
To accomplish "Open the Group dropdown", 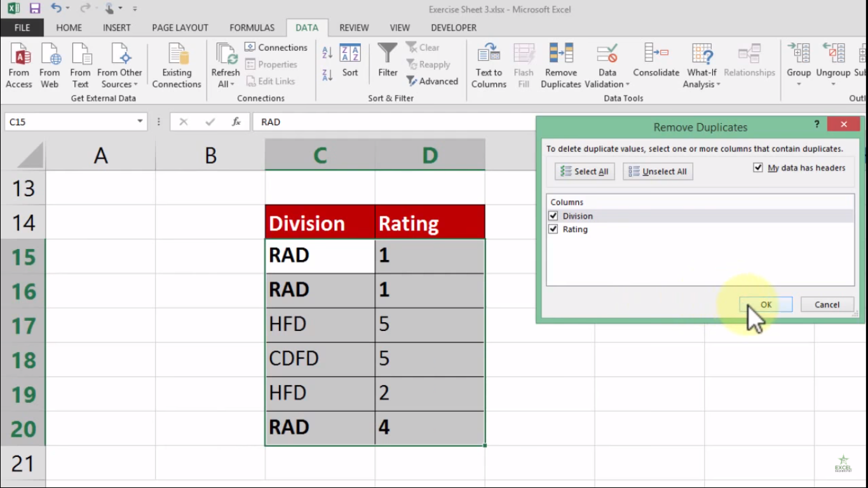I will (x=799, y=84).
